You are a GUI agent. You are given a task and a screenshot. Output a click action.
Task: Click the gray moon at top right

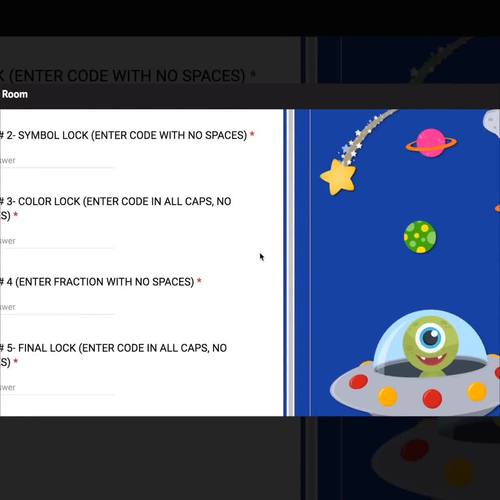point(492,123)
